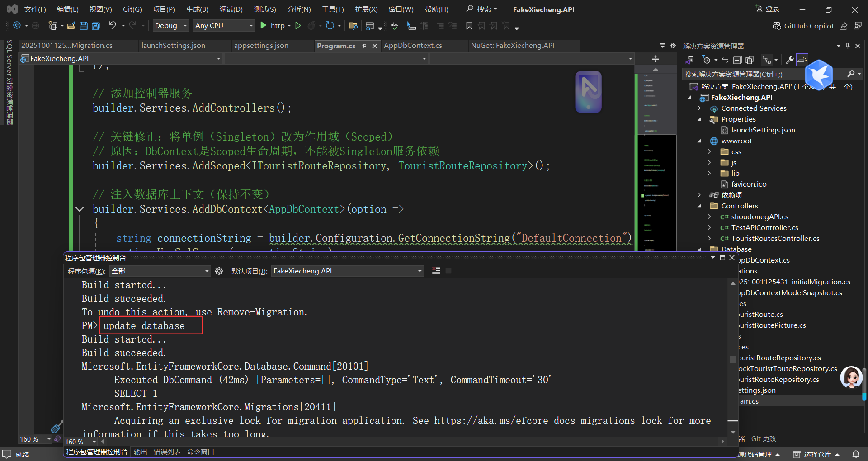Click the Open File folder icon
Screen dimensions: 868x461
pos(71,26)
